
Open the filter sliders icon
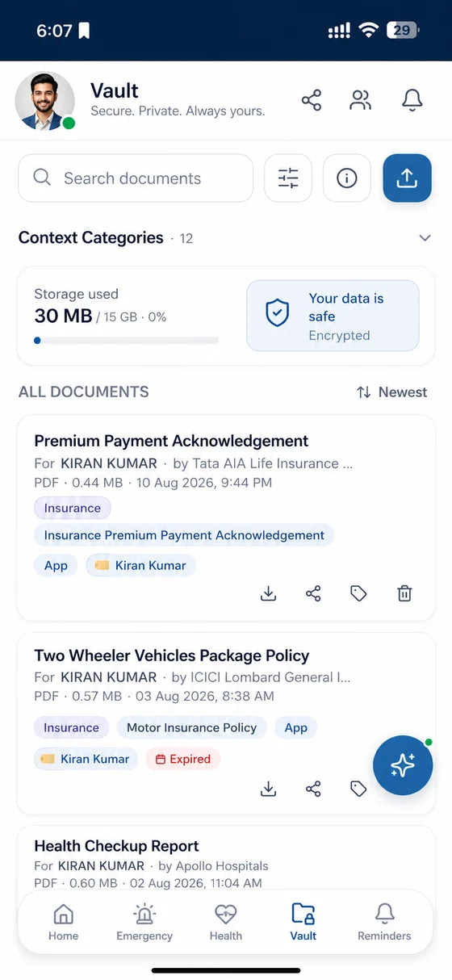click(x=288, y=178)
